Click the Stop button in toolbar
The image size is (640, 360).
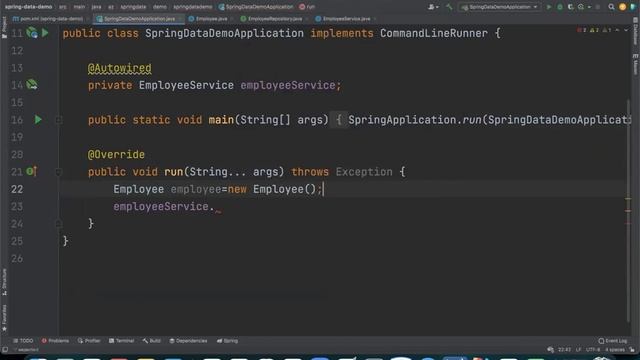pos(598,7)
